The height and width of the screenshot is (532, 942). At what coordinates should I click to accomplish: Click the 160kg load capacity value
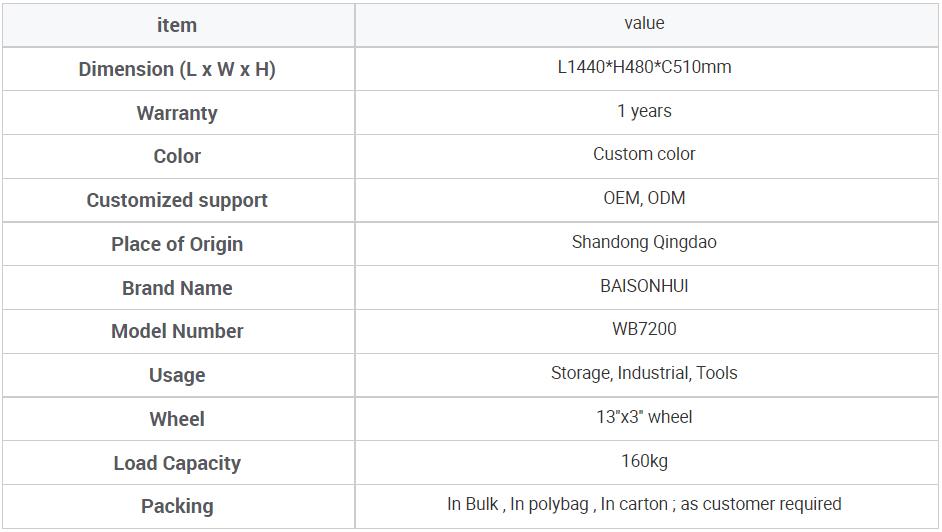(644, 461)
